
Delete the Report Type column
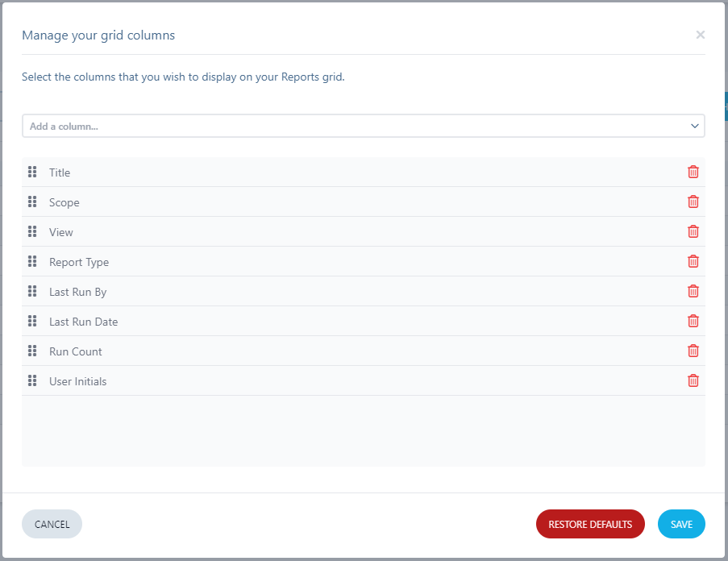tap(693, 261)
